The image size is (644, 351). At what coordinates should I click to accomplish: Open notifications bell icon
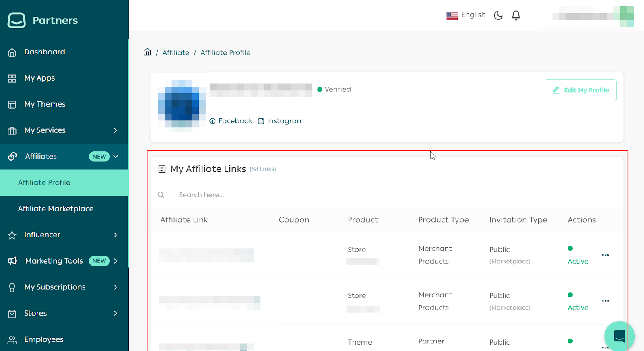pos(516,15)
